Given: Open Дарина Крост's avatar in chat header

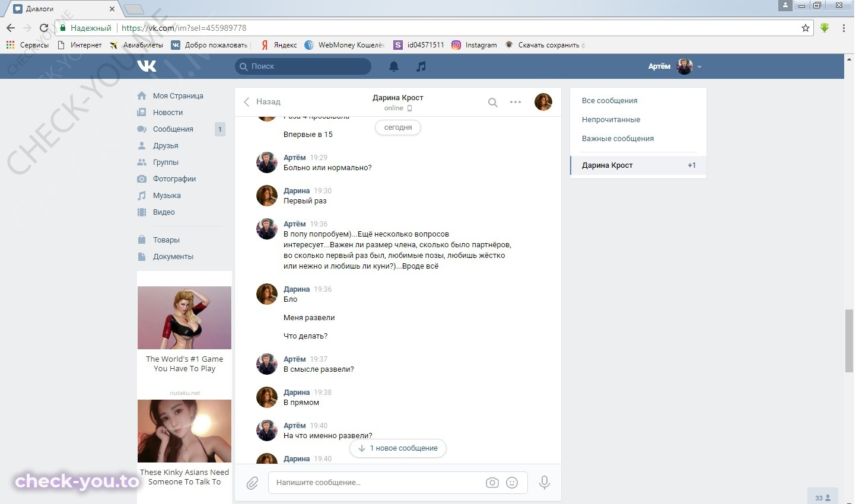Looking at the screenshot, I should [543, 102].
